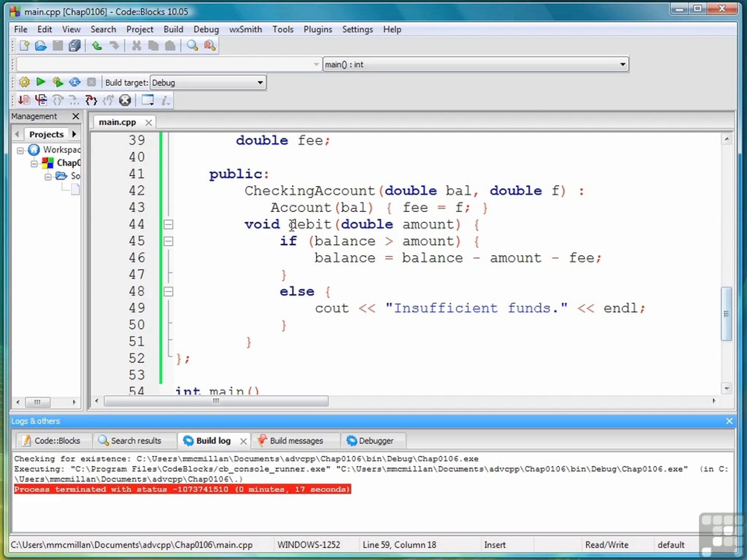Select the Projects tab in Management

pos(47,134)
